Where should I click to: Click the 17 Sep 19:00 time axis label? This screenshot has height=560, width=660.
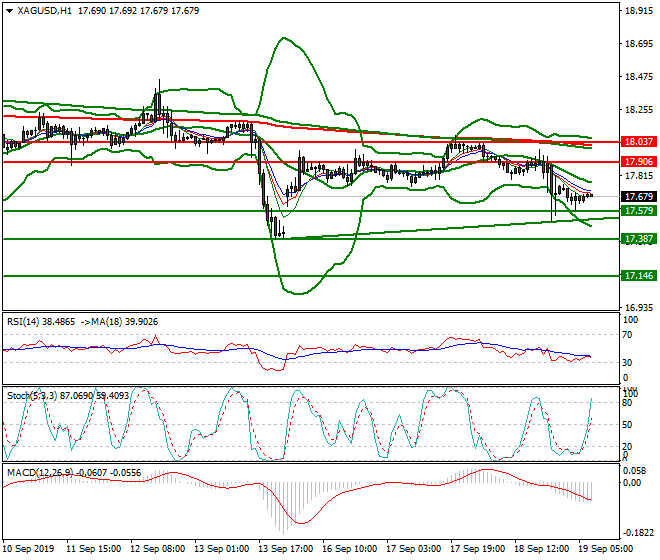pyautogui.click(x=477, y=549)
